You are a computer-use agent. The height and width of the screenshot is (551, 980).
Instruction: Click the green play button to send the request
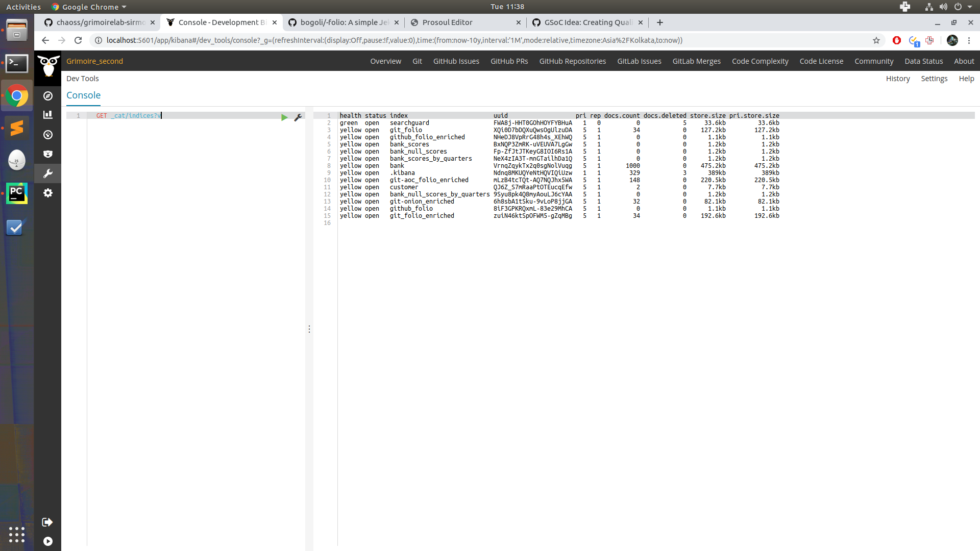[284, 117]
